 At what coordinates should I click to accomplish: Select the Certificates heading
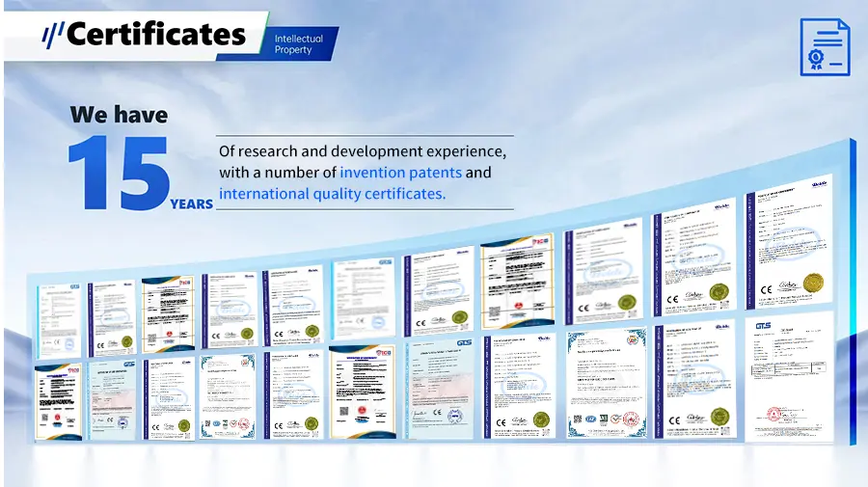(156, 35)
